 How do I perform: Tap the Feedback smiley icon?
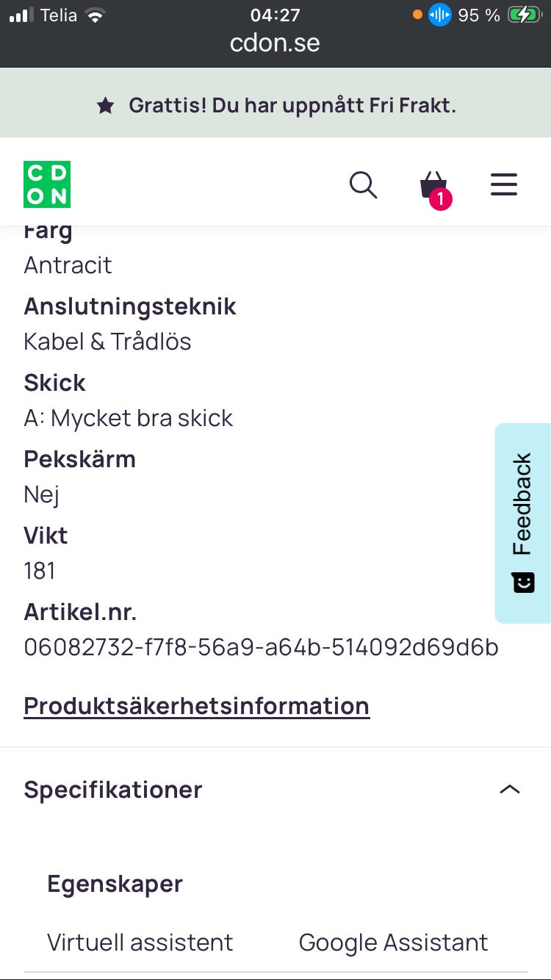pyautogui.click(x=523, y=583)
